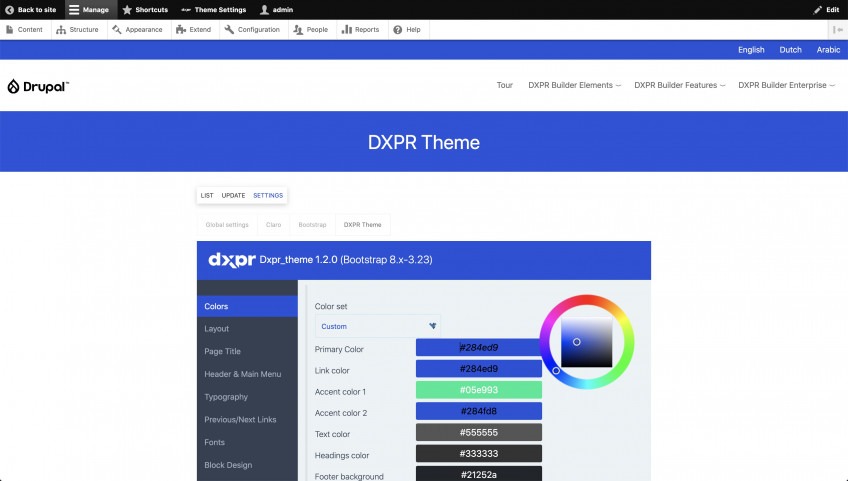Open the Bootstrap sub-tab

coord(312,225)
